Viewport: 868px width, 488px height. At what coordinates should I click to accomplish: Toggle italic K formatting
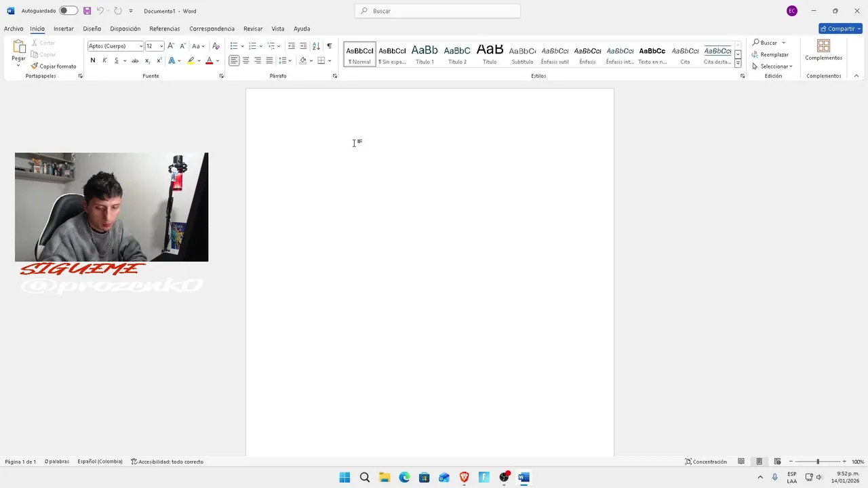point(104,60)
